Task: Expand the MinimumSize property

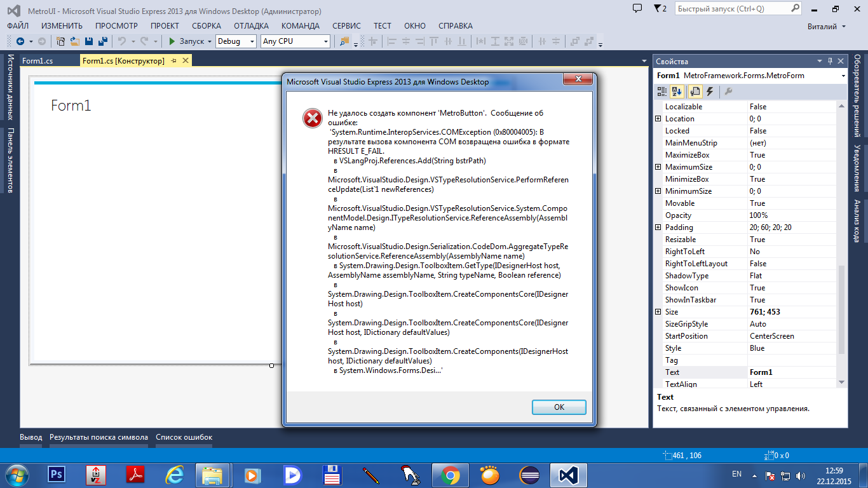Action: click(658, 191)
